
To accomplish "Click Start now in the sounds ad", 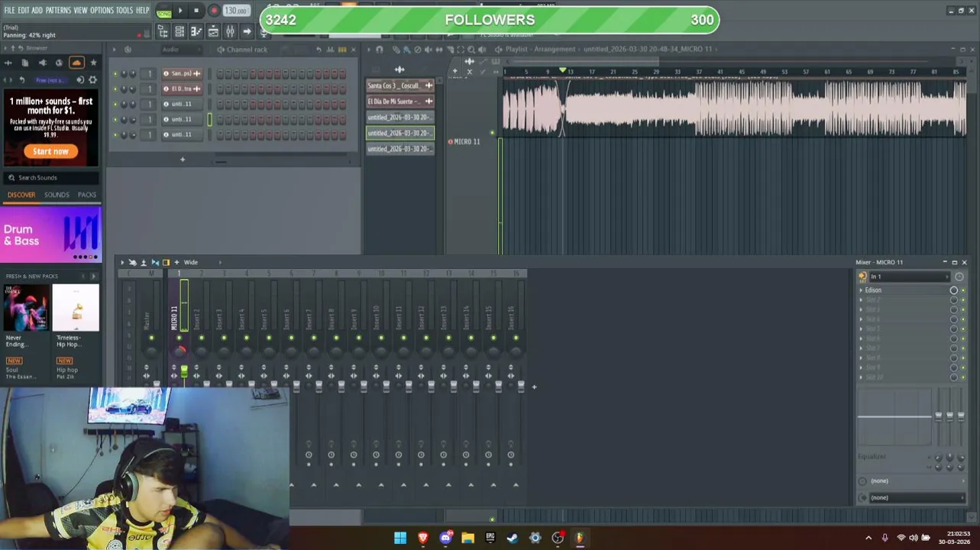I will (50, 151).
